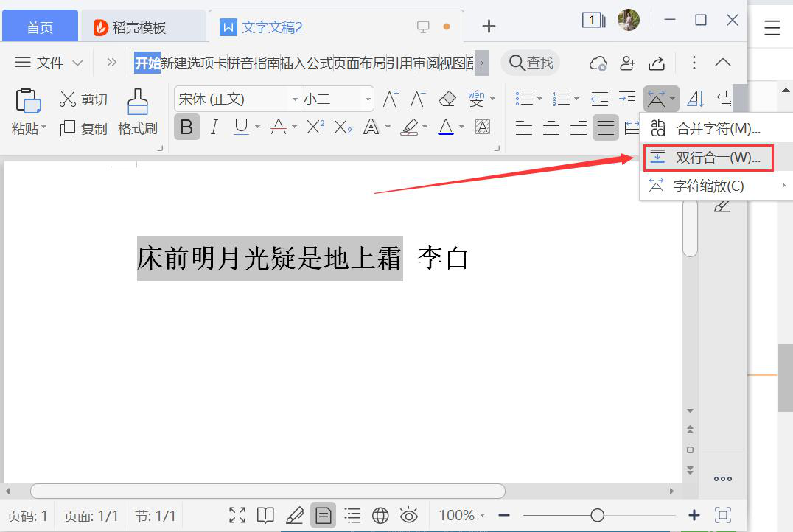
Task: Enter full screen view icon
Action: pyautogui.click(x=237, y=515)
